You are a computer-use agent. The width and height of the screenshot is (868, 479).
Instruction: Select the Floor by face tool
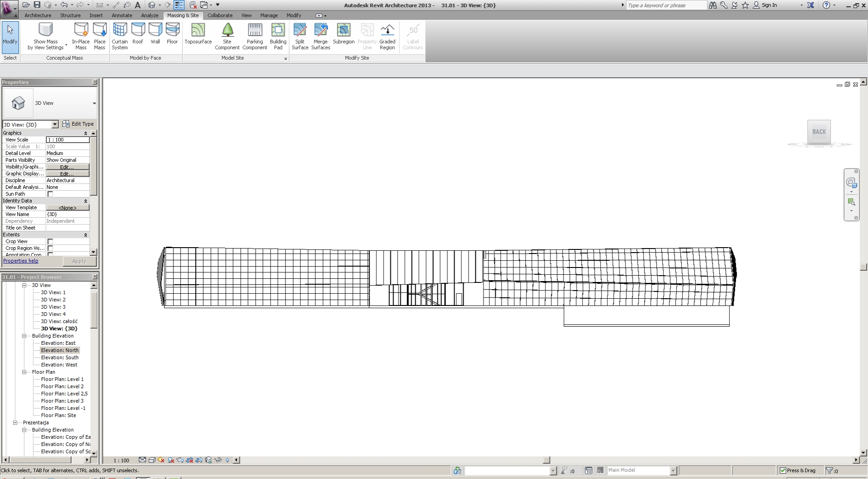coord(172,33)
